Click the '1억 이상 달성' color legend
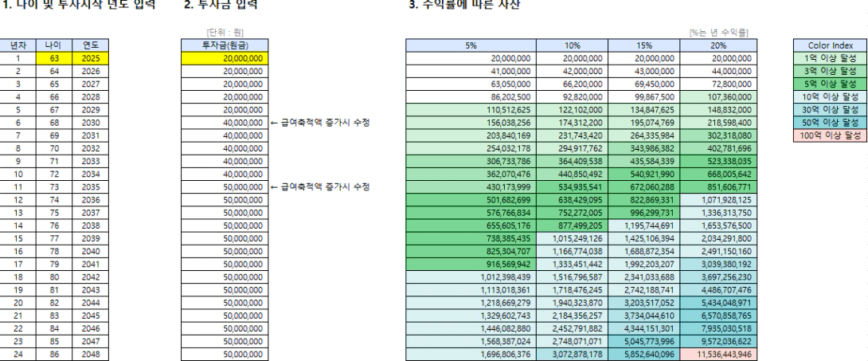Viewport: 868px width, 361px height. click(830, 58)
